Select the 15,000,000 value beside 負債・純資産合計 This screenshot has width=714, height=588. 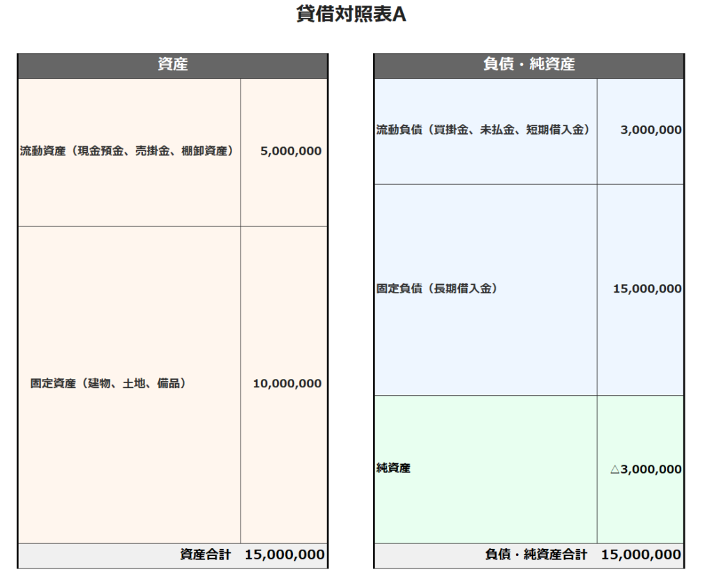click(x=641, y=555)
